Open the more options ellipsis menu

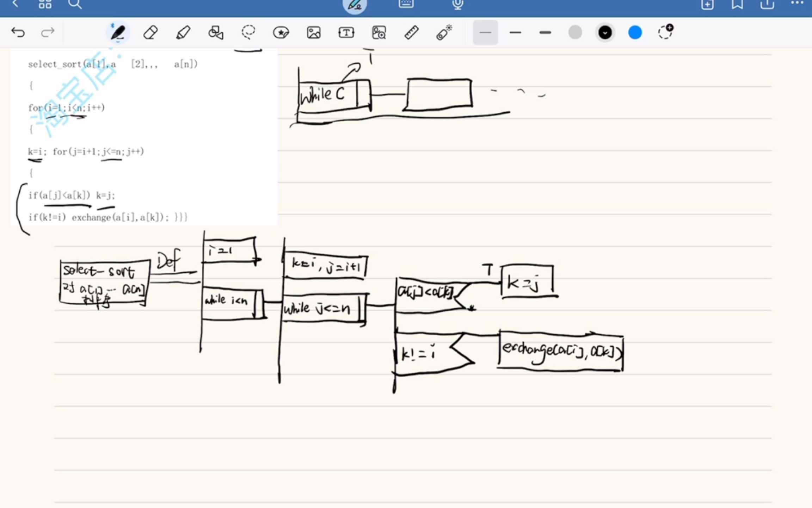click(797, 3)
